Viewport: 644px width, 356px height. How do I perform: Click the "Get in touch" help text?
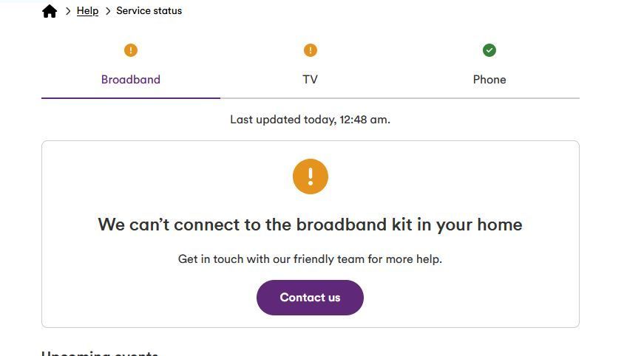click(x=310, y=259)
